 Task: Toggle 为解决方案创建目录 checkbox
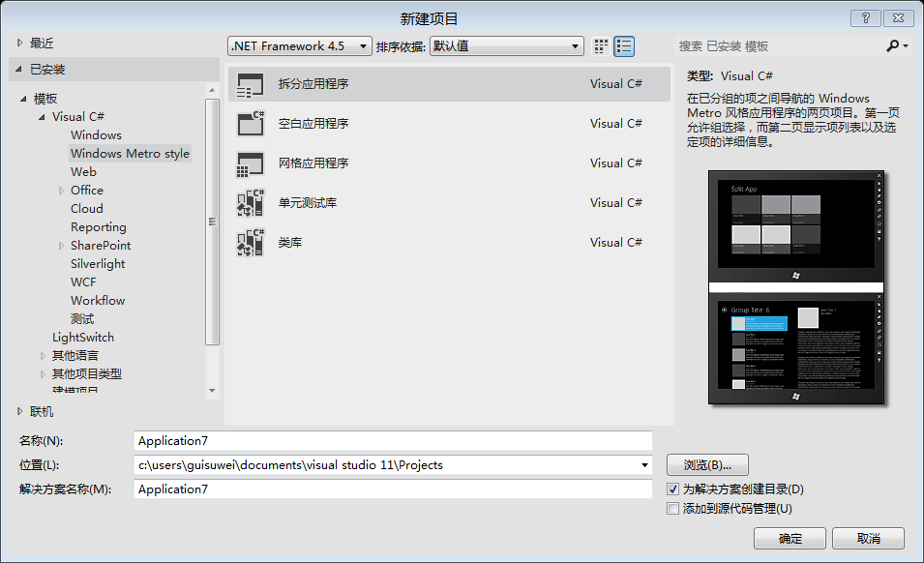pyautogui.click(x=673, y=489)
